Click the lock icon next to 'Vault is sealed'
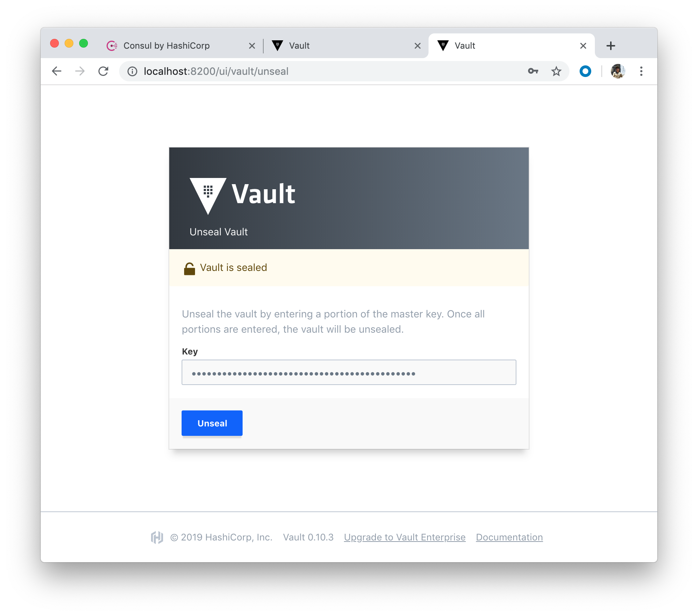This screenshot has width=698, height=616. pos(190,268)
